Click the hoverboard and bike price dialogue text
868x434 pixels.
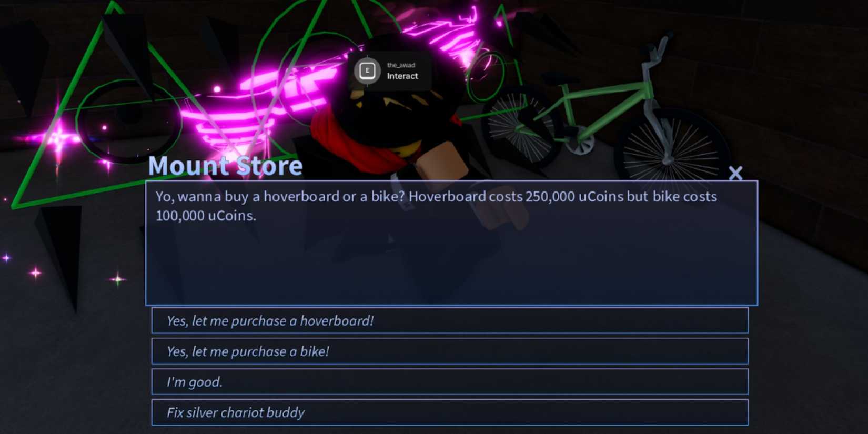tap(436, 206)
